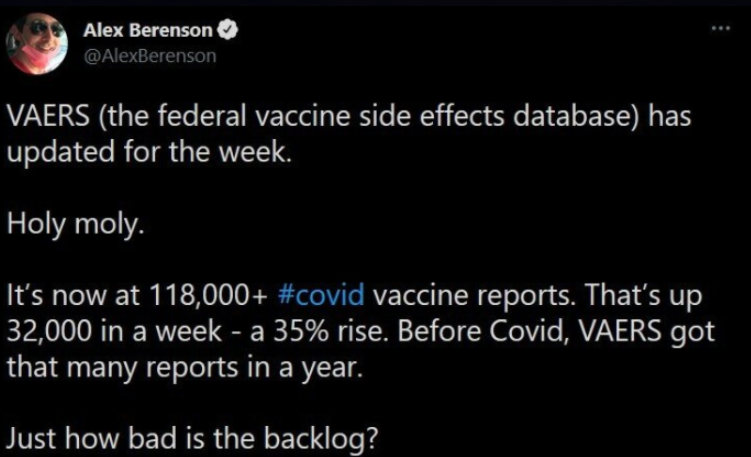Select the 'Holy moly.' line
Viewport: 751px width, 457px height.
(x=76, y=225)
